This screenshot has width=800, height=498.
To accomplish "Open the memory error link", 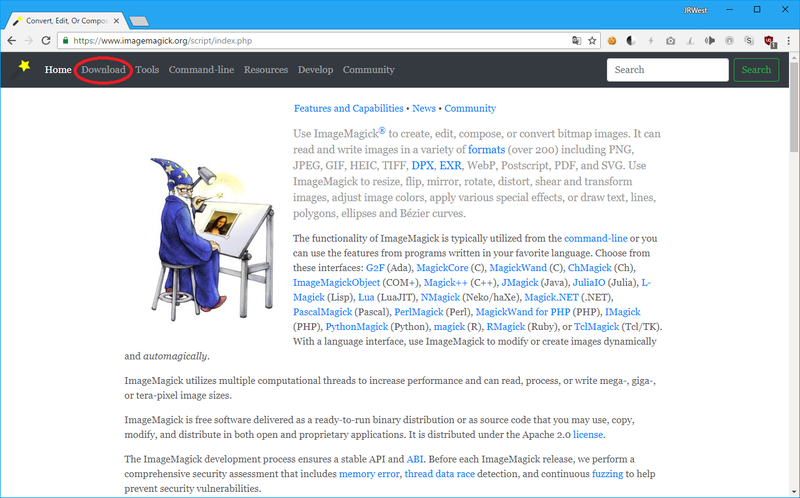I will tap(369, 474).
